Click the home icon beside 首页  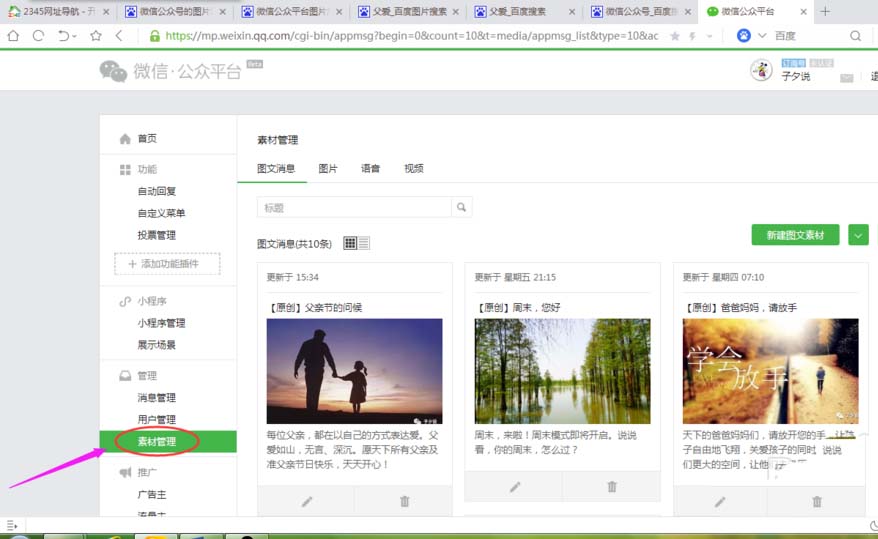pos(125,138)
